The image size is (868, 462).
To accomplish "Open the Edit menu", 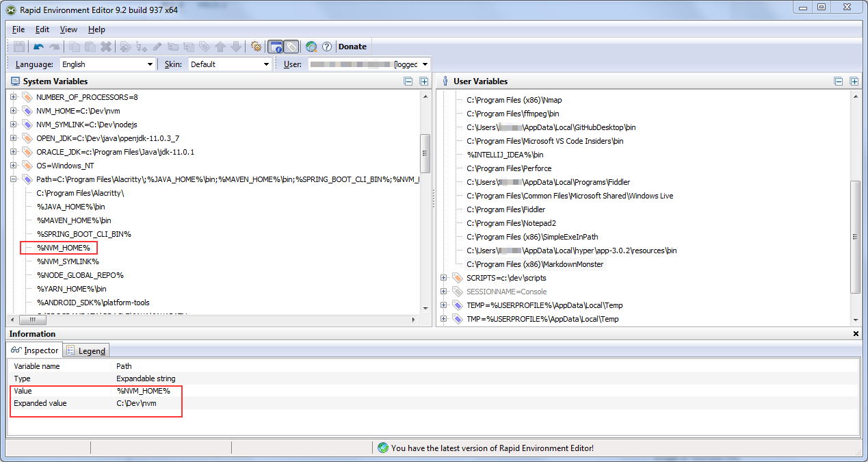I will point(42,29).
